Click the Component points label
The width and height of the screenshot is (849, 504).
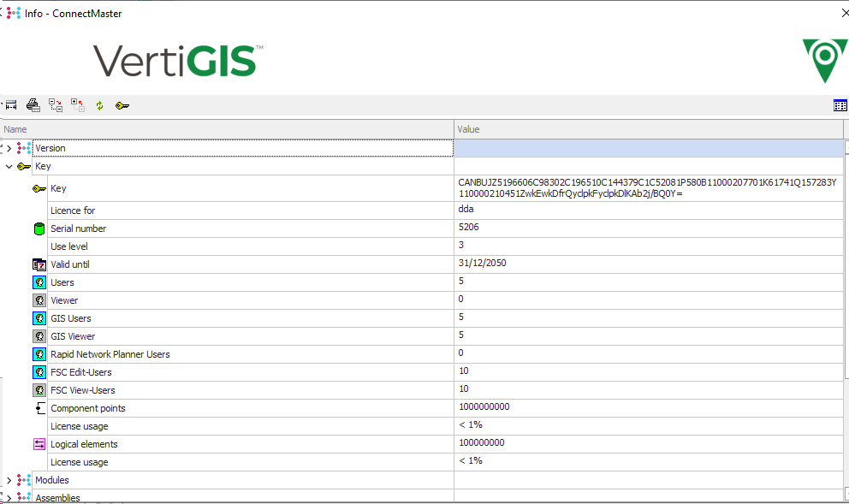(x=87, y=408)
